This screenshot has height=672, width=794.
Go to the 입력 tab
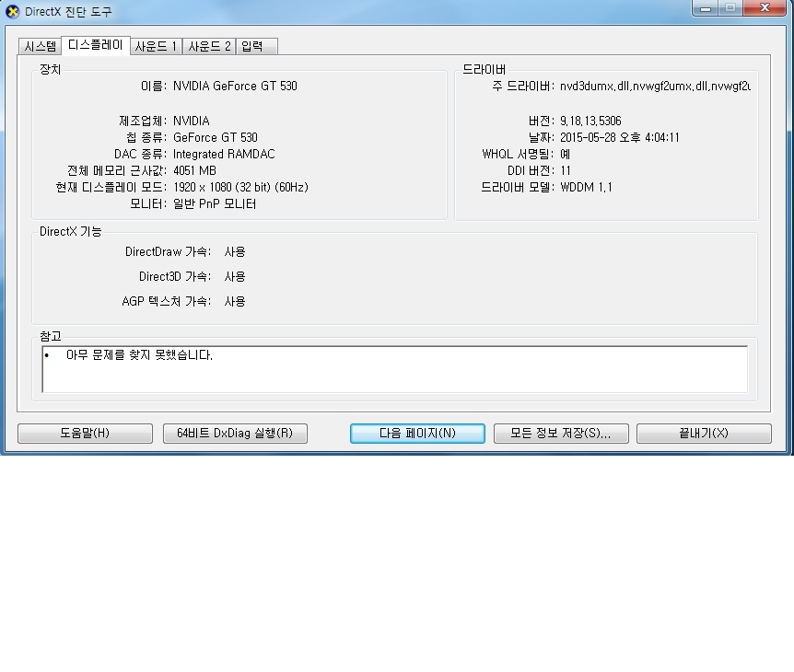tap(256, 46)
